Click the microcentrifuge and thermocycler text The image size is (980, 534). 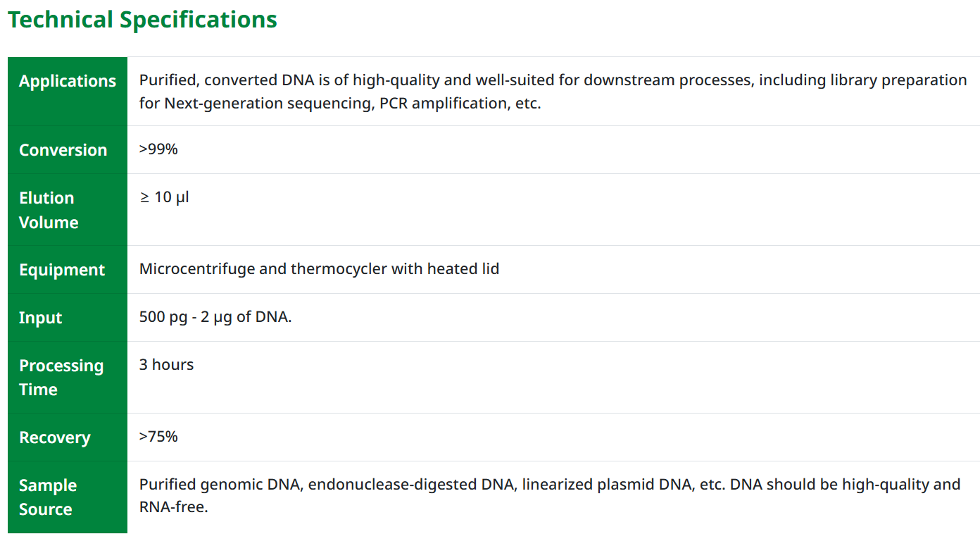[x=319, y=269]
